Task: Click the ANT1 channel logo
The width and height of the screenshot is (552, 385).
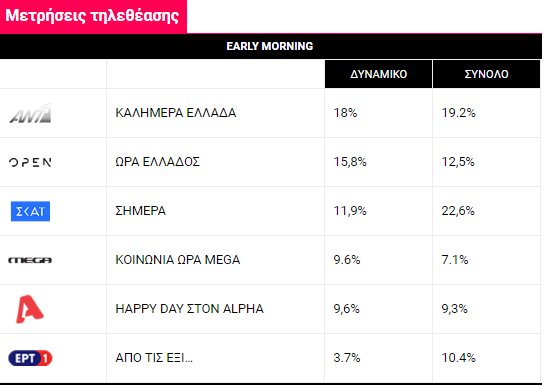Action: click(x=30, y=113)
